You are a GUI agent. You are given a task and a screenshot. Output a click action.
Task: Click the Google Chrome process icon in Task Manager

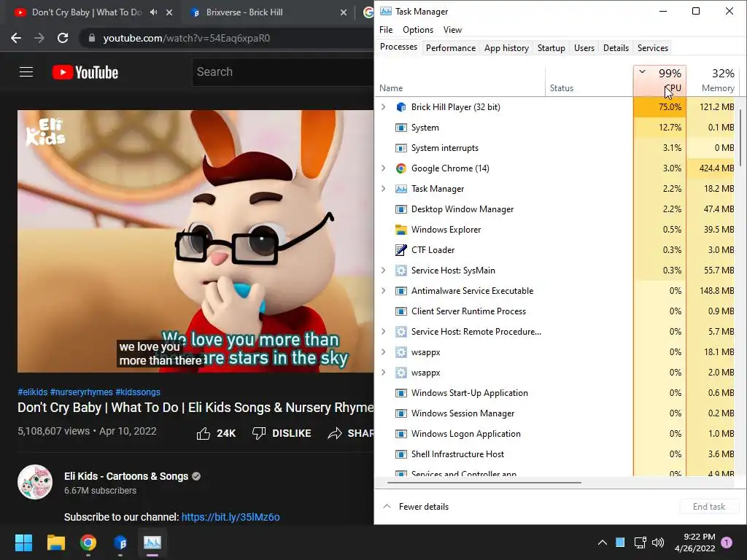[x=401, y=168]
